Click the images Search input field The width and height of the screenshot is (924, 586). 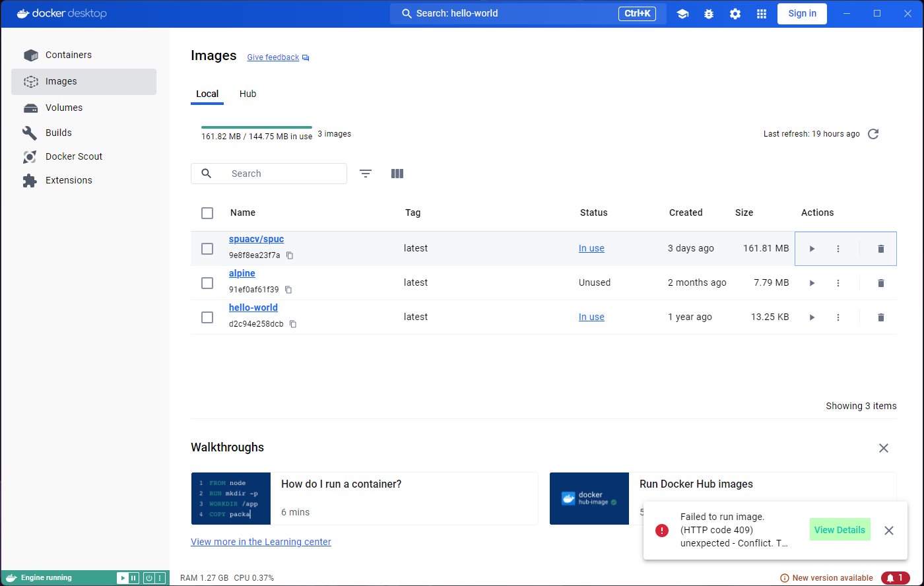tap(269, 174)
